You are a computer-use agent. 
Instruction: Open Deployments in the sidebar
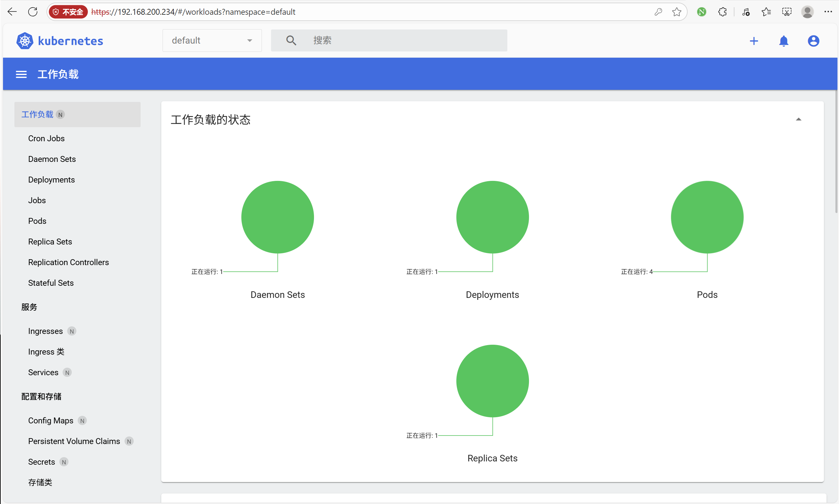point(51,180)
